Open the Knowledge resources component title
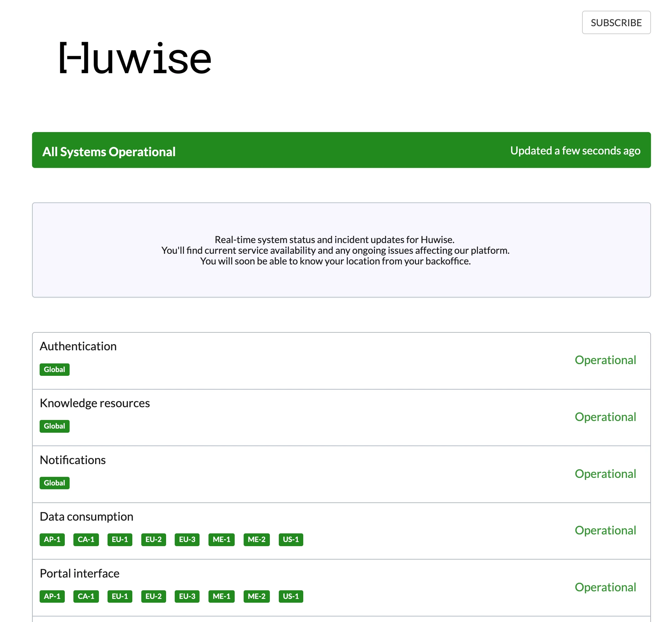672x622 pixels. pos(95,403)
